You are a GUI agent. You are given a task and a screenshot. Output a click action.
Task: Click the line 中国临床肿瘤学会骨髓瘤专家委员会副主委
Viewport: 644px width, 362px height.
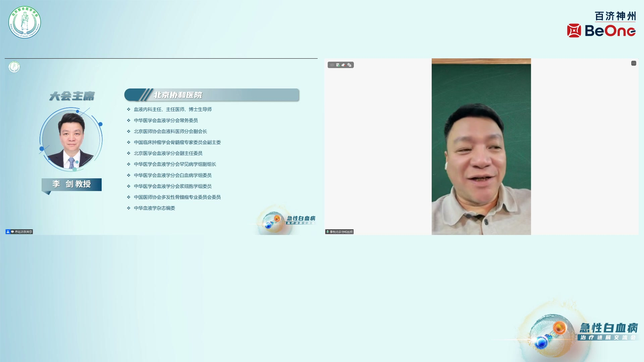tap(177, 142)
